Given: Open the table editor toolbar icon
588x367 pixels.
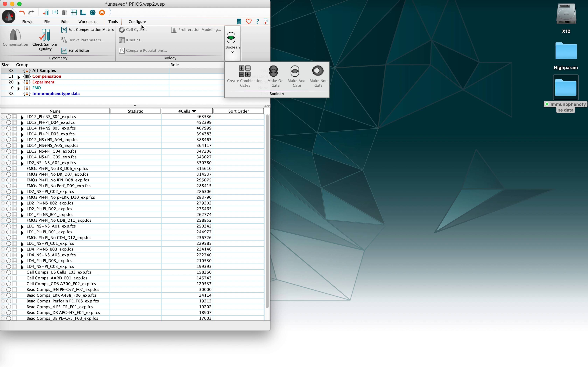Looking at the screenshot, I should coord(74,13).
